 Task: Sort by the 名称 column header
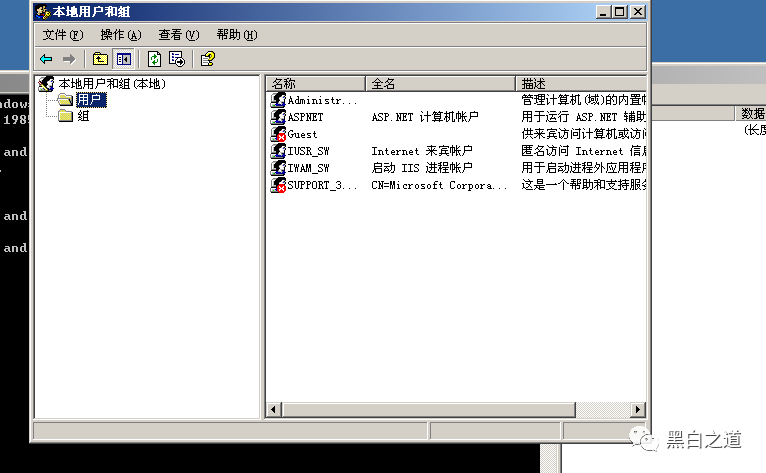(x=315, y=83)
